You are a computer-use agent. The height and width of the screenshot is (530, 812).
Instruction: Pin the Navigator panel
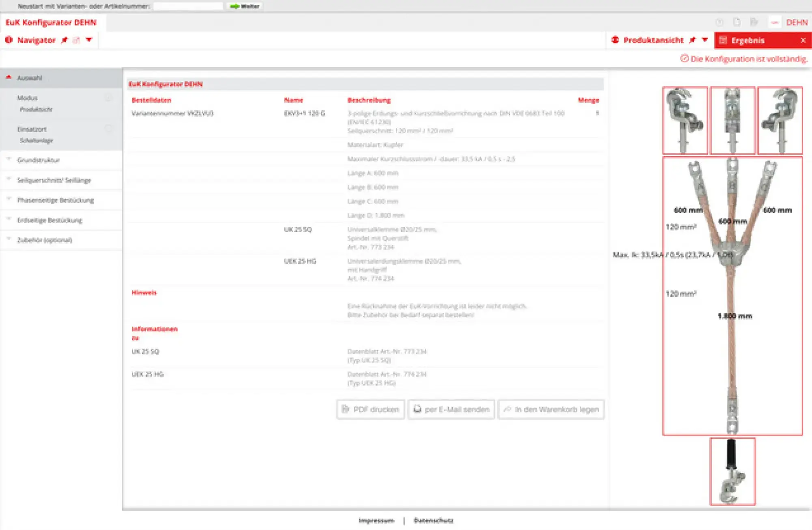[64, 40]
